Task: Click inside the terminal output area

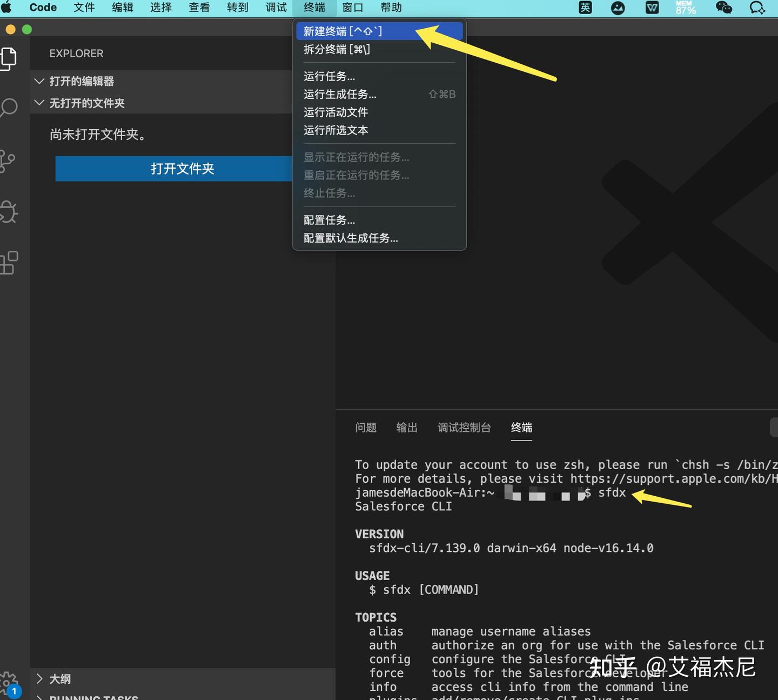Action: point(540,573)
